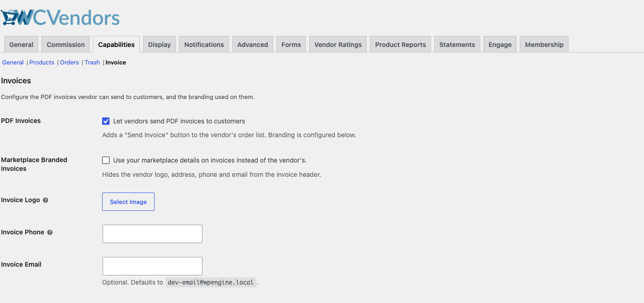Go to the Product Reports tab
Screen dimensions: 644x303
(400, 45)
